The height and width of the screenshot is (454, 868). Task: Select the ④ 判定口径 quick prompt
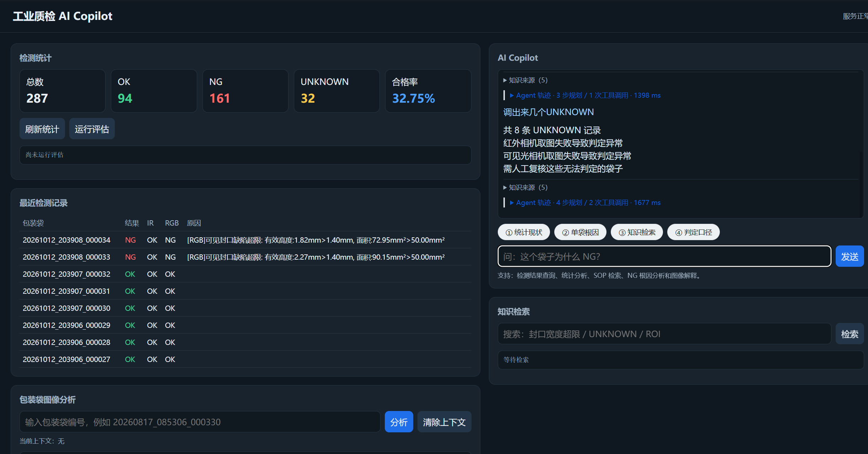tap(693, 232)
